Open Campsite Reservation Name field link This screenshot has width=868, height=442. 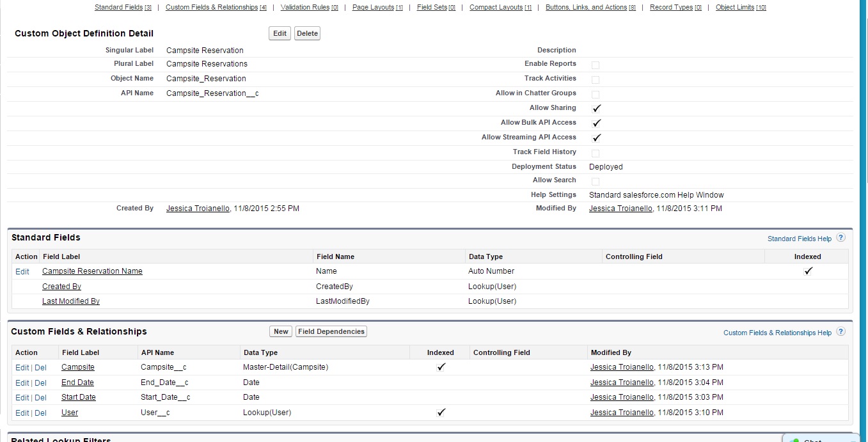click(x=92, y=271)
